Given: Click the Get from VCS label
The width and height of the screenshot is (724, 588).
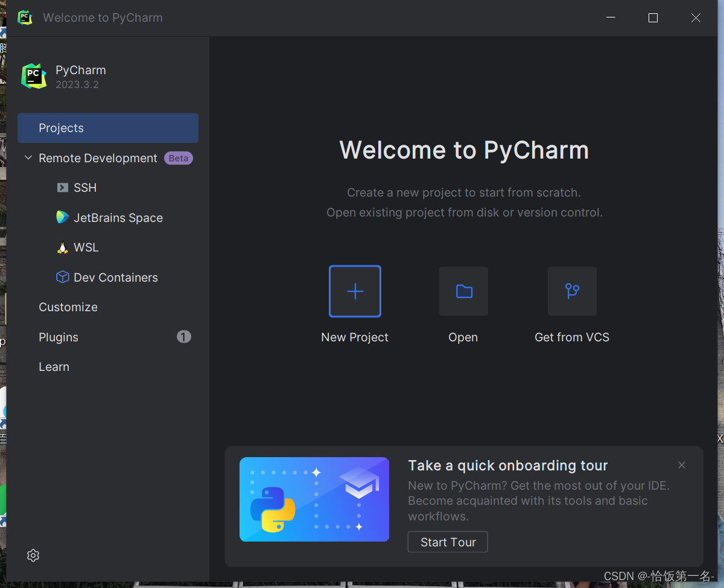Looking at the screenshot, I should click(572, 337).
